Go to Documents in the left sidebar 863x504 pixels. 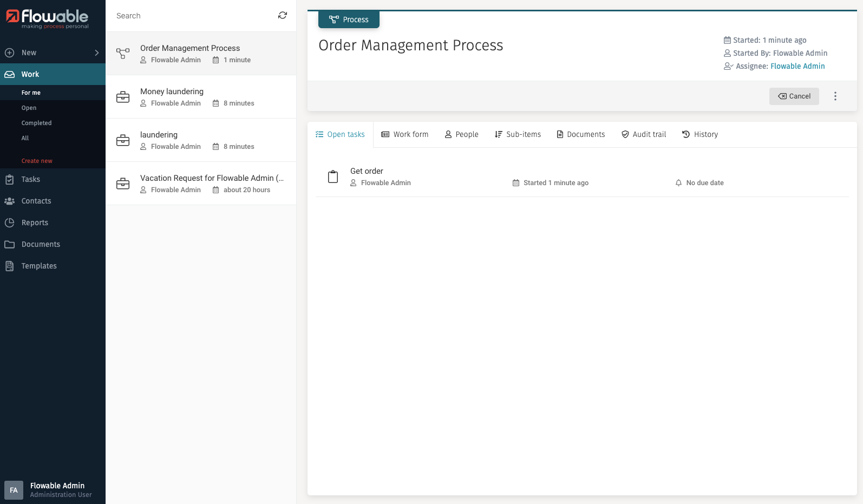tap(41, 244)
